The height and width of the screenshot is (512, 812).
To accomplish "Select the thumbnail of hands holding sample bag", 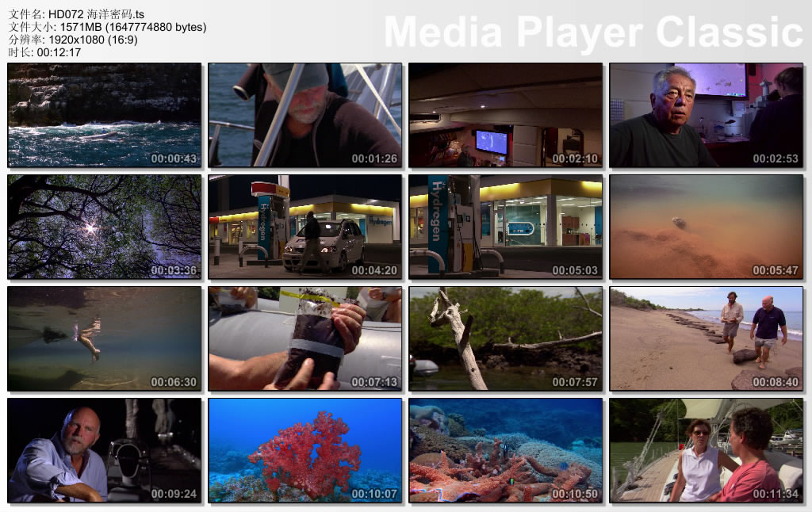I will pyautogui.click(x=304, y=338).
